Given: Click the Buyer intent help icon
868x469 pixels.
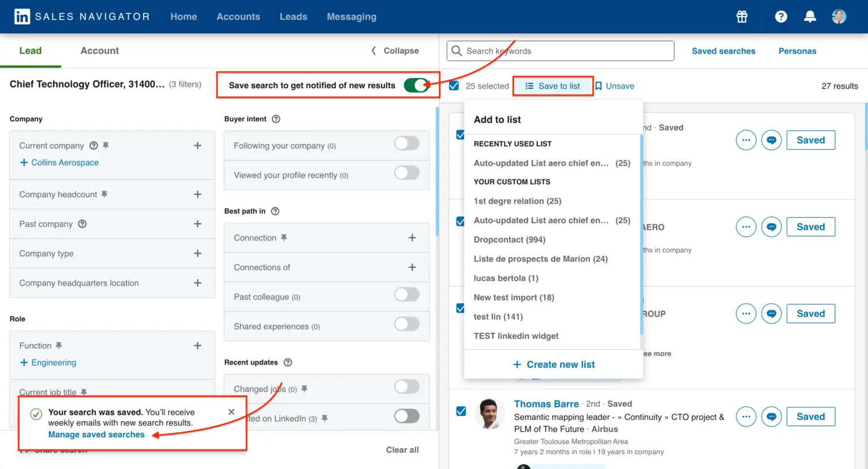Looking at the screenshot, I should [276, 119].
